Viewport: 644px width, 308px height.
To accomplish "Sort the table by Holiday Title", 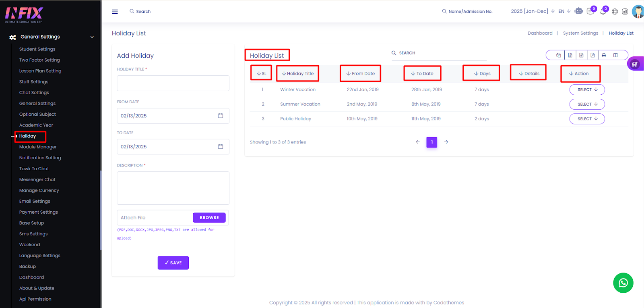I will coord(297,73).
